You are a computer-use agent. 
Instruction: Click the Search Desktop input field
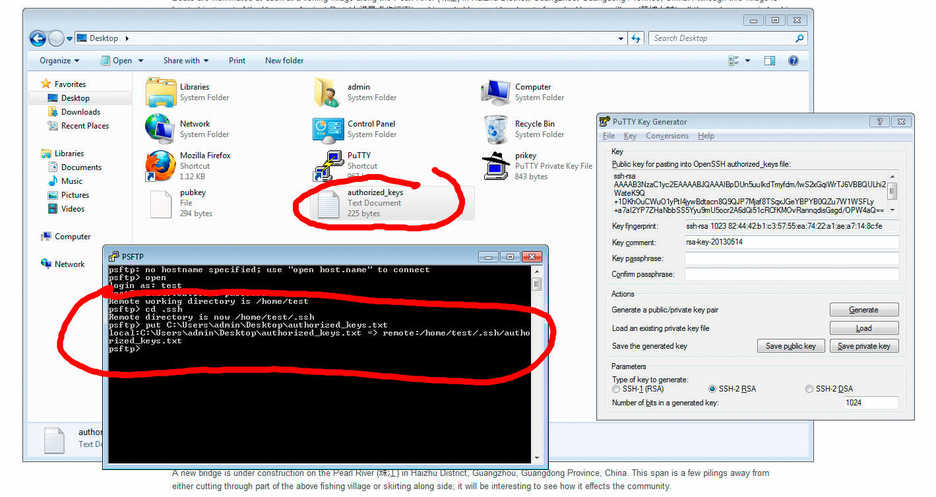[721, 38]
